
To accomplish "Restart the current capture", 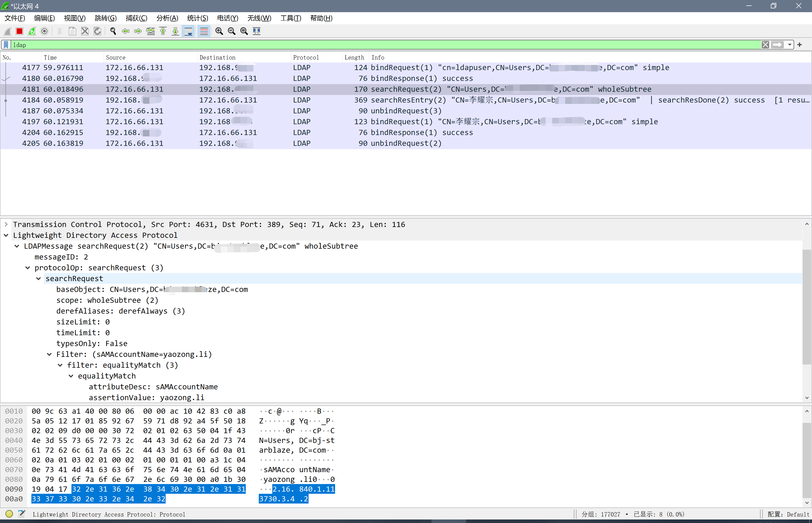I will pyautogui.click(x=32, y=31).
